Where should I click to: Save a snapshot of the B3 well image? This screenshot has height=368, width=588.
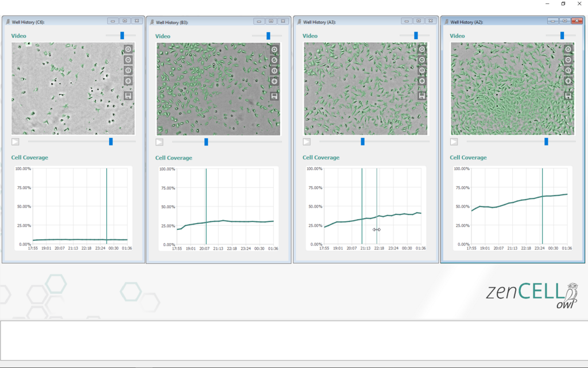[274, 95]
